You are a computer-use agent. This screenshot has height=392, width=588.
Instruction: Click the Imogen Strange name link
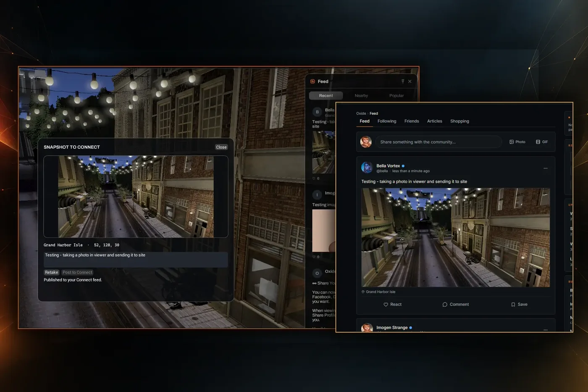click(392, 328)
